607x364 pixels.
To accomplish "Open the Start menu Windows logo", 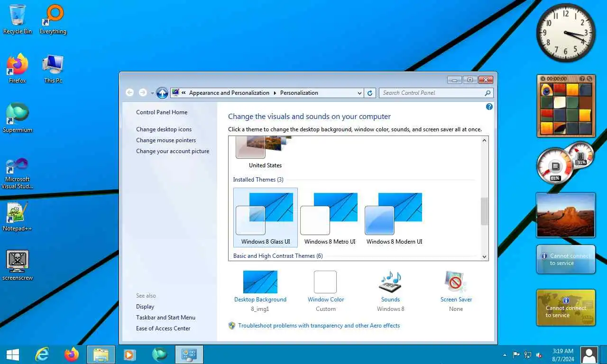I will click(13, 355).
